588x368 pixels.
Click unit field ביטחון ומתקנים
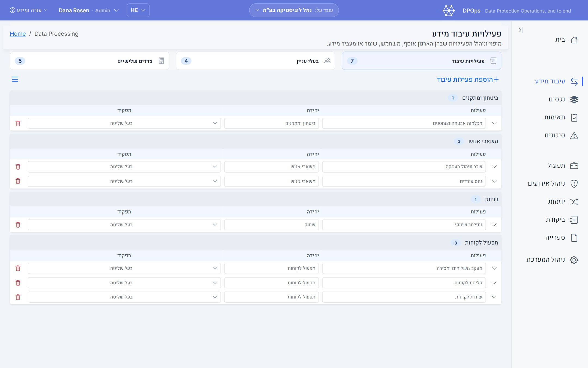[x=271, y=123]
